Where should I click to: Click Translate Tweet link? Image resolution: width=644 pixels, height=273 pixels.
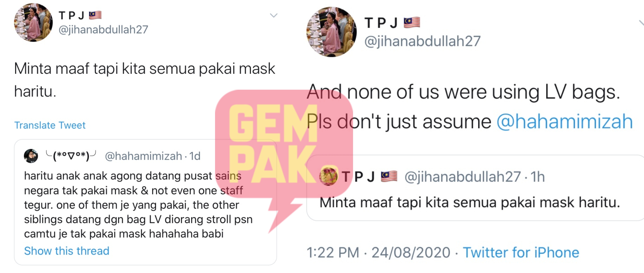click(x=50, y=125)
